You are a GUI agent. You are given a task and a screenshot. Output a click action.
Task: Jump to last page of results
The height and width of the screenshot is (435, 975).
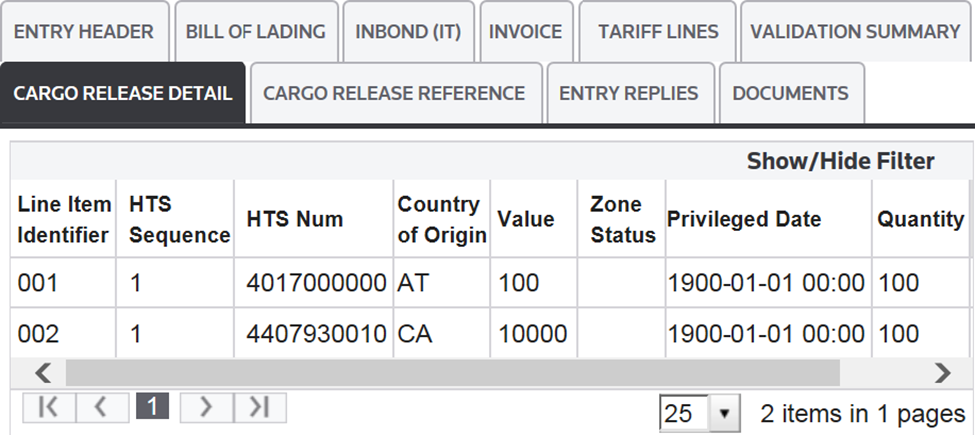pos(259,407)
